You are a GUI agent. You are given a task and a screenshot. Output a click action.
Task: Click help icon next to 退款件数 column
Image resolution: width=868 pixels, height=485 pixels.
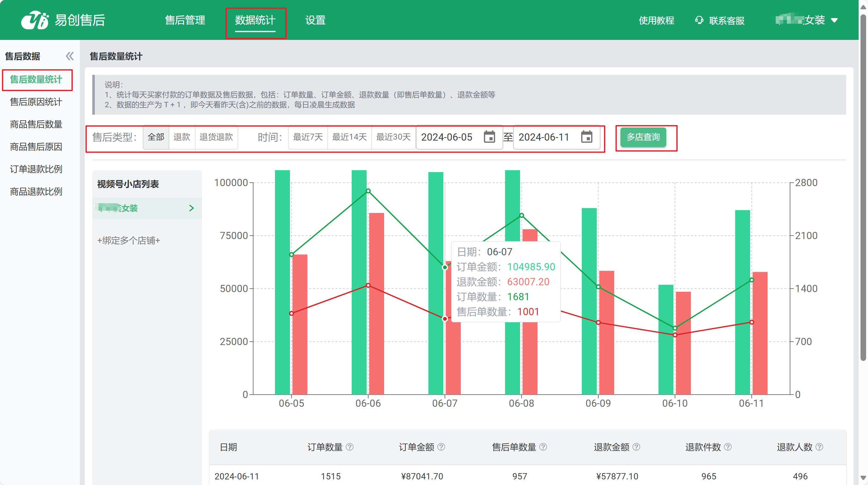(727, 447)
